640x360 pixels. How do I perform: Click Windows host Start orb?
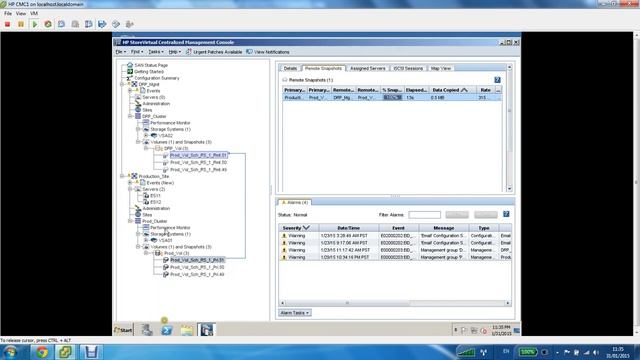[x=11, y=352]
